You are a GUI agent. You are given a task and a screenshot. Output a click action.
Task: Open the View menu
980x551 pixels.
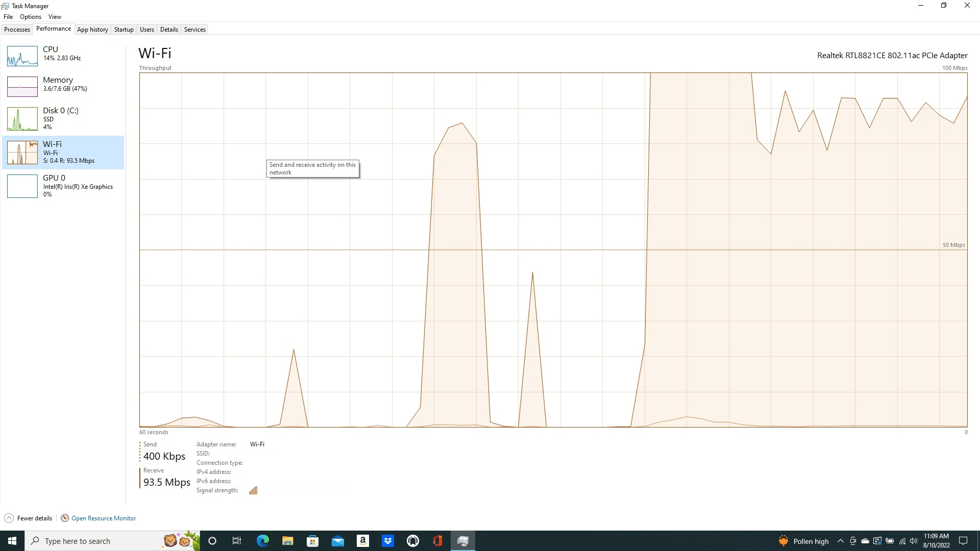pyautogui.click(x=55, y=16)
